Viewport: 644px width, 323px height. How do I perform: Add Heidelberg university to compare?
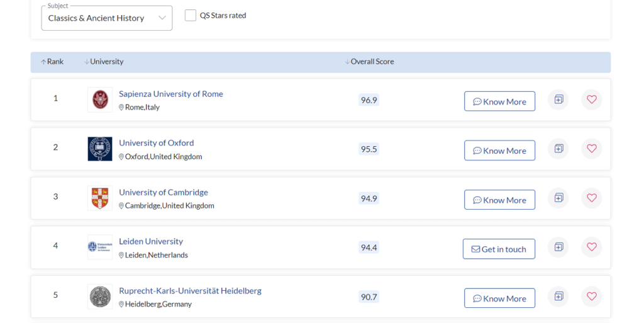pos(558,297)
